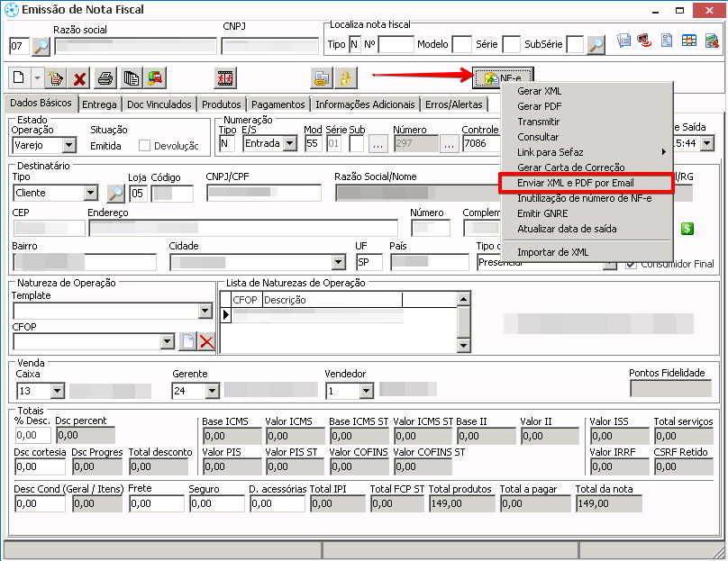Open the Operação Varejo dropdown
The image size is (728, 561).
point(68,145)
